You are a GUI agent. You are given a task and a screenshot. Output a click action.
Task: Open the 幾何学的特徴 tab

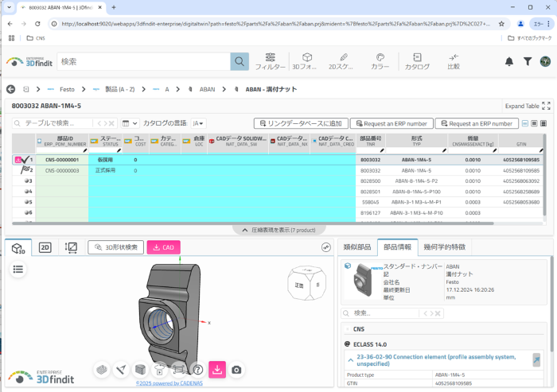pyautogui.click(x=445, y=246)
